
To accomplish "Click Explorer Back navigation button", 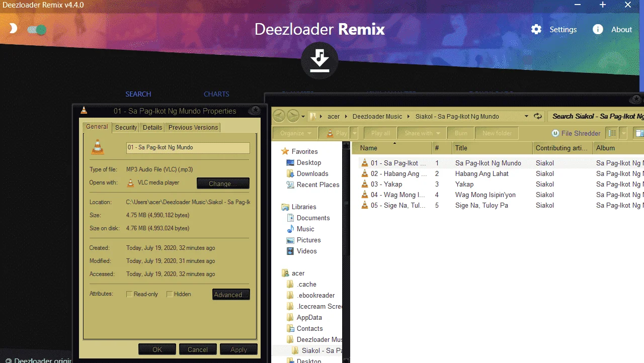I will (279, 116).
